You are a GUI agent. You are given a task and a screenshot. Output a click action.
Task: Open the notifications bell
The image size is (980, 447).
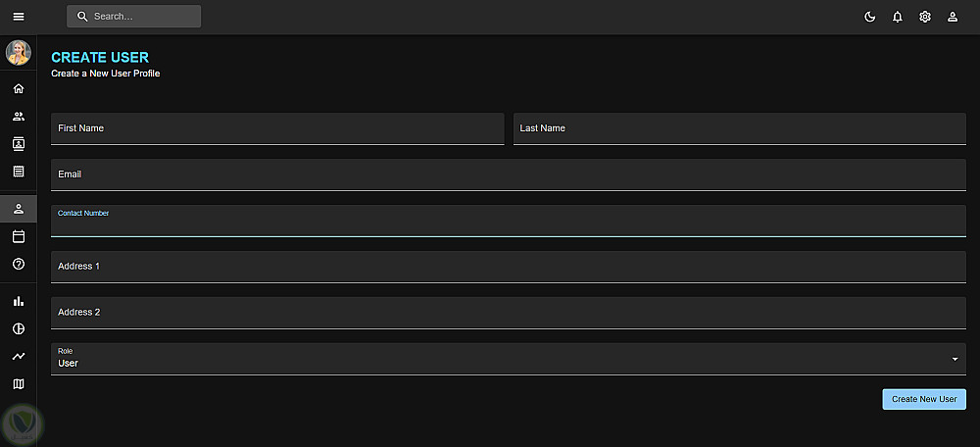pyautogui.click(x=897, y=17)
